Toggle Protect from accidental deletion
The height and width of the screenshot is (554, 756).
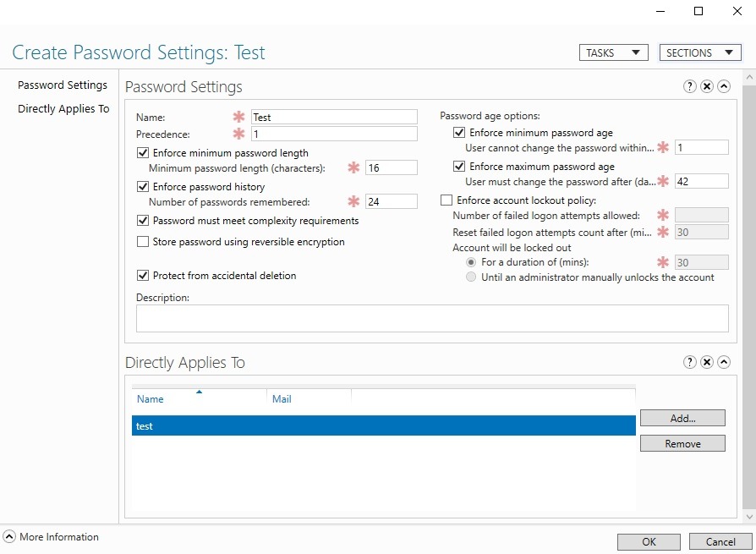click(142, 276)
